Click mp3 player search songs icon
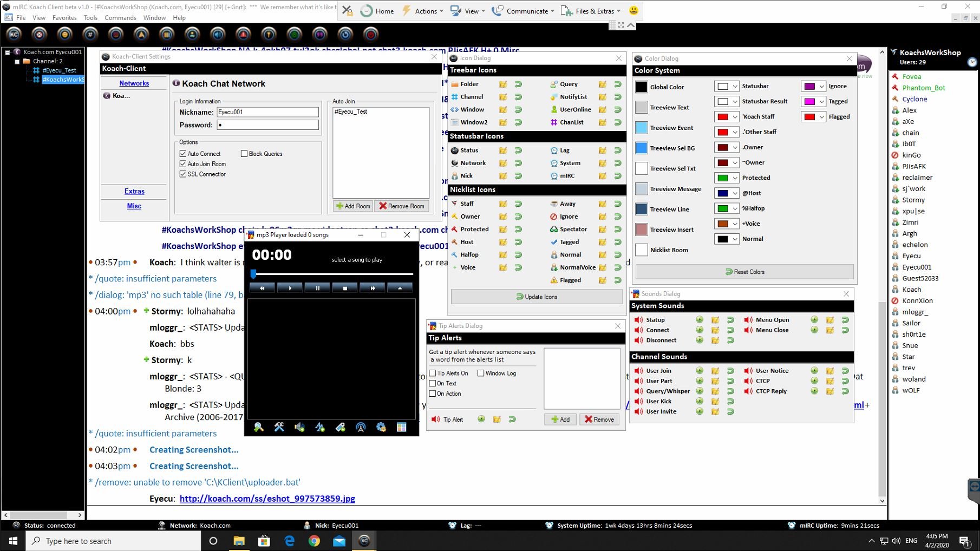This screenshot has height=551, width=980. pyautogui.click(x=259, y=427)
